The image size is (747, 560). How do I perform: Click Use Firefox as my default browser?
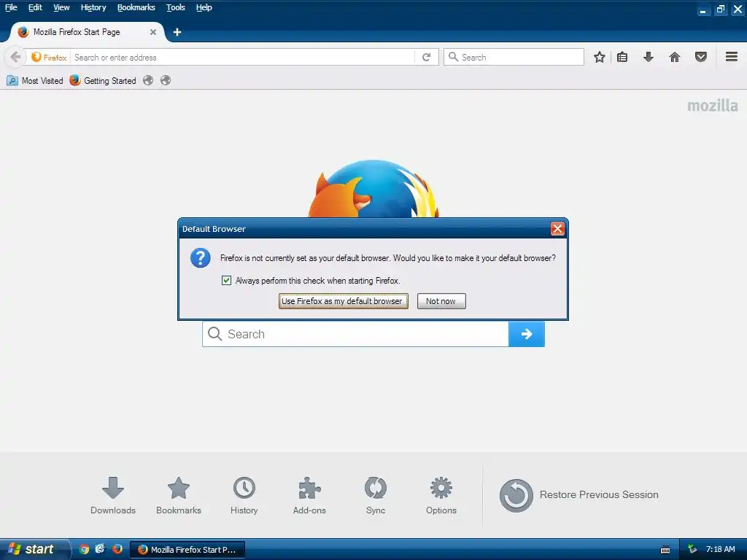343,301
